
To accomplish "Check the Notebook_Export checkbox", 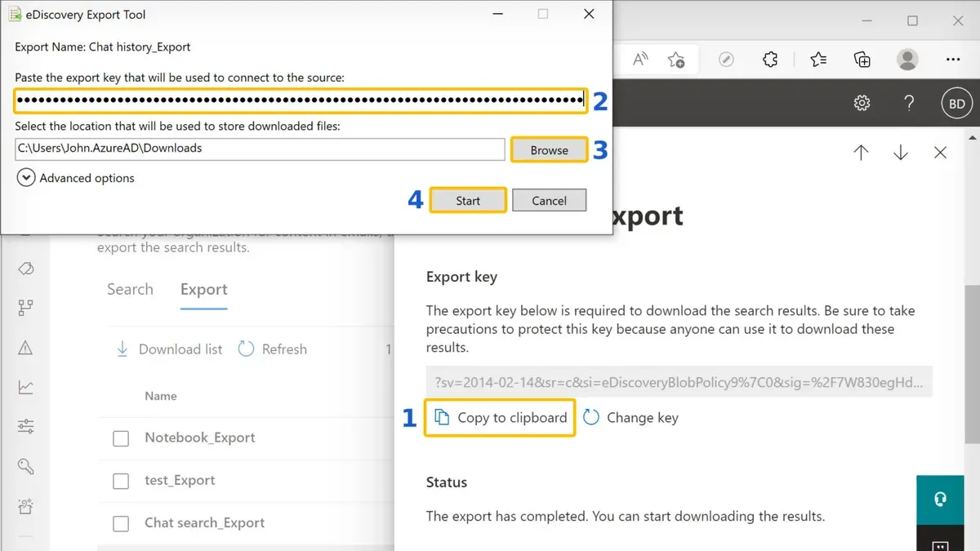I will point(121,438).
